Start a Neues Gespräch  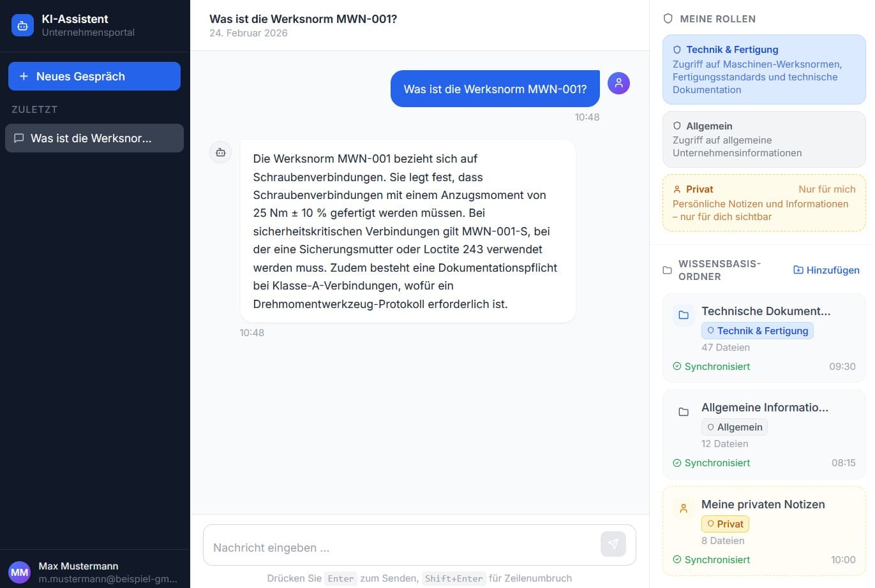(x=94, y=76)
